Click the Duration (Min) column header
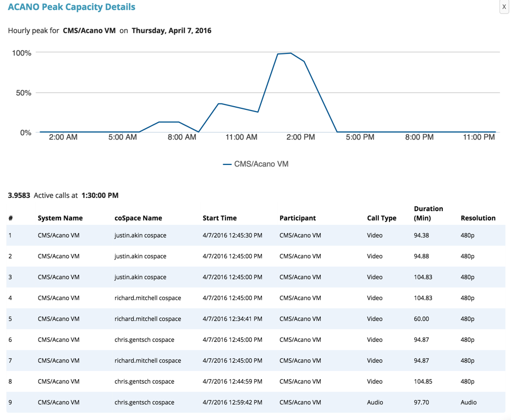Screen dimensions: 511x420 (x=428, y=213)
